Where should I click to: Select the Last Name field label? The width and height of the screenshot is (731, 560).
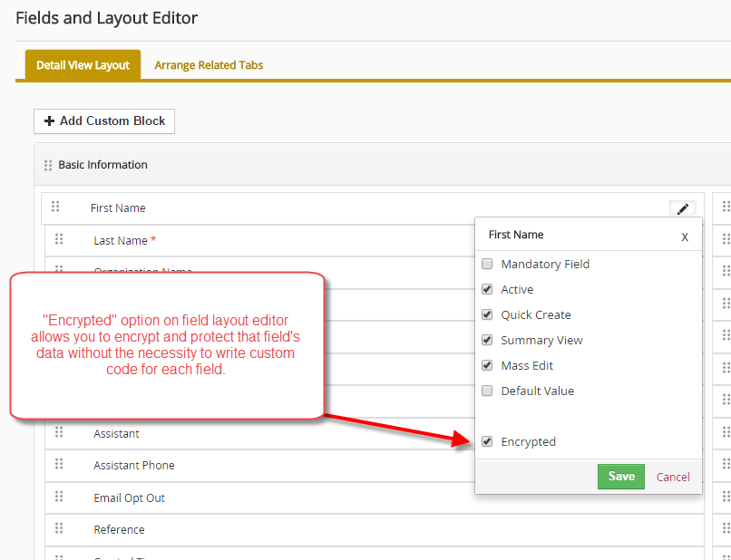(121, 240)
